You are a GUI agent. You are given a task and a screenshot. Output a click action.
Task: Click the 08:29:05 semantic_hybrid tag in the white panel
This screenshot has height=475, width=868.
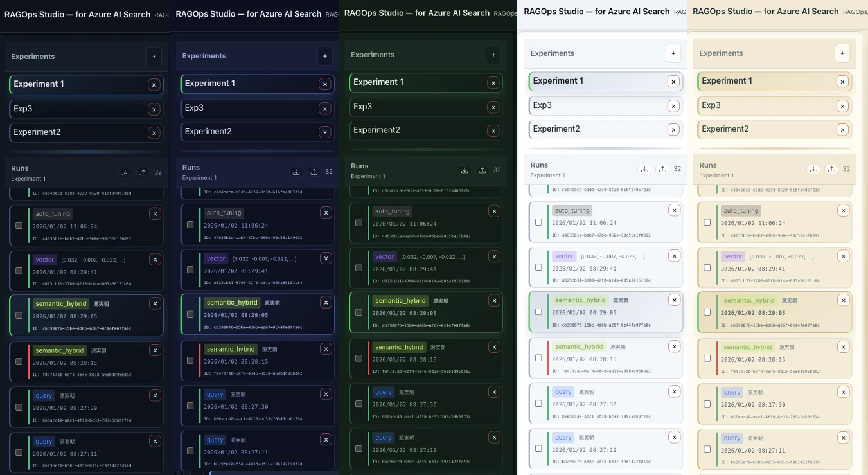[x=580, y=300]
